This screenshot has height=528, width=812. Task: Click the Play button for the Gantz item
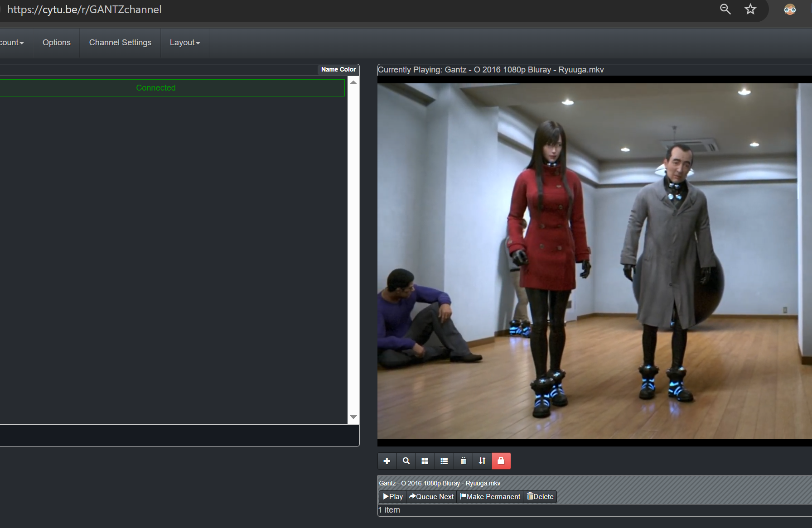[x=392, y=497]
